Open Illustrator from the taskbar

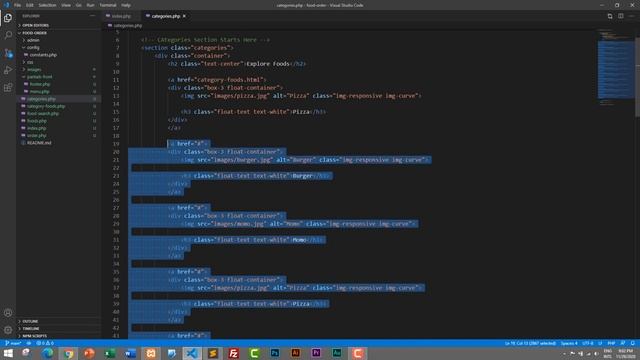pyautogui.click(x=296, y=353)
